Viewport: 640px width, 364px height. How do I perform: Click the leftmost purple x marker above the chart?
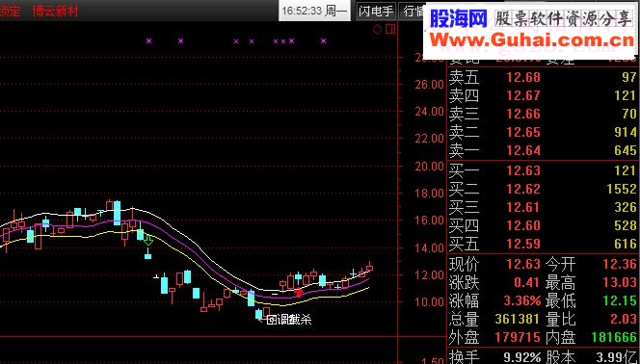(x=149, y=40)
